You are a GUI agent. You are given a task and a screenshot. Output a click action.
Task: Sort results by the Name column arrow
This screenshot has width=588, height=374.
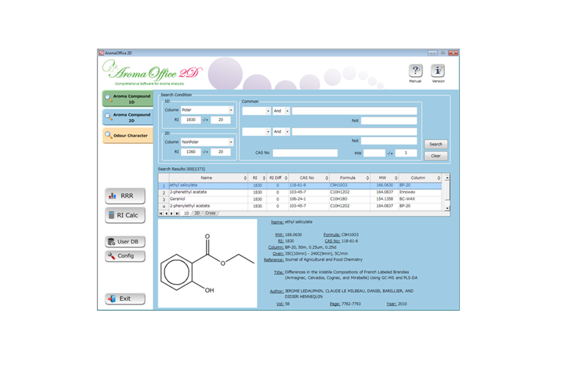coord(245,178)
